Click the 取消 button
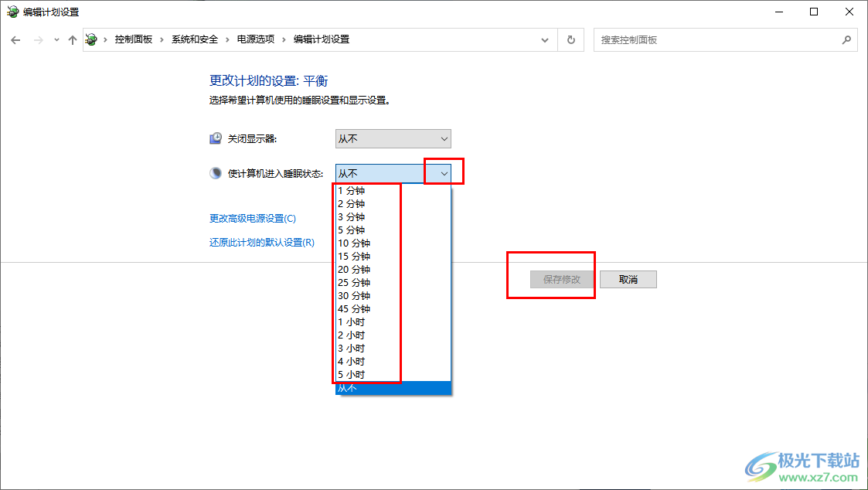The width and height of the screenshot is (868, 490). [628, 280]
